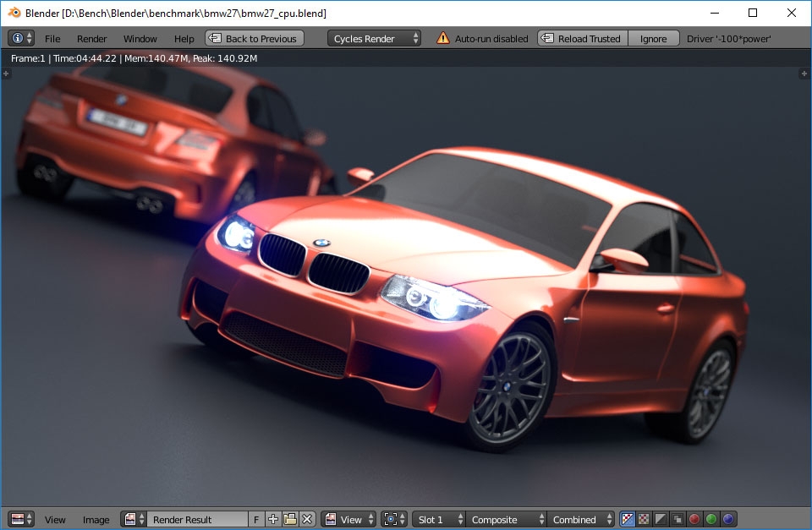Click Back to Previous button
The height and width of the screenshot is (530, 812).
click(255, 38)
